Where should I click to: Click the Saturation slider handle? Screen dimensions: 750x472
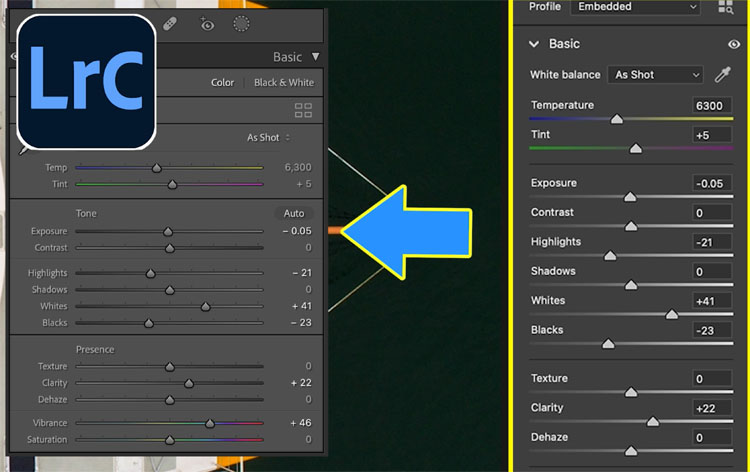(169, 440)
